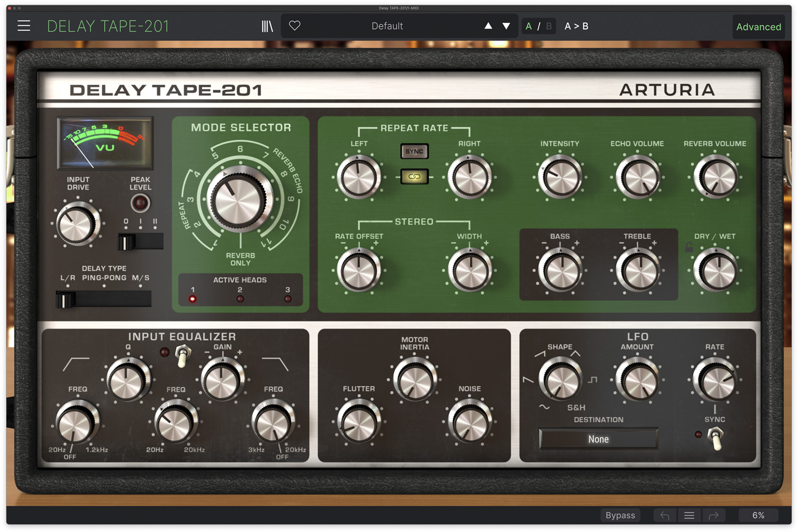Click the A > B copy button
Screen dimensions: 798x532
coord(576,26)
